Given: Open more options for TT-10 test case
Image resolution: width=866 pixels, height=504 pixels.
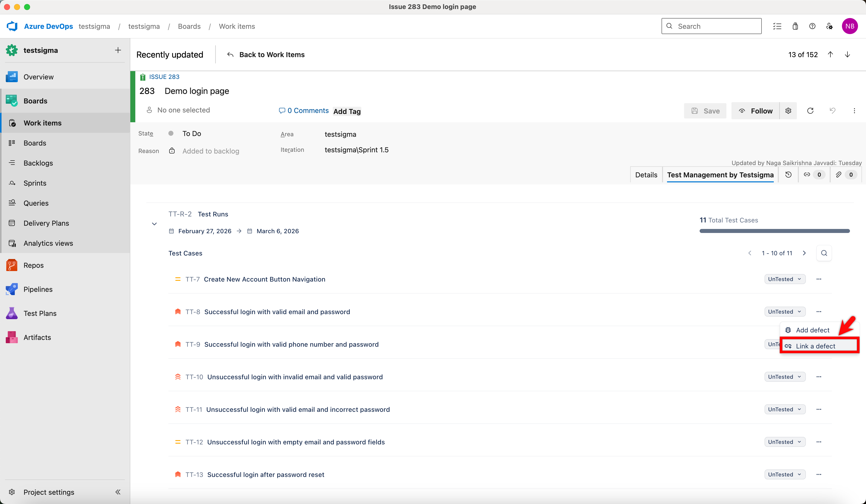Looking at the screenshot, I should 819,377.
